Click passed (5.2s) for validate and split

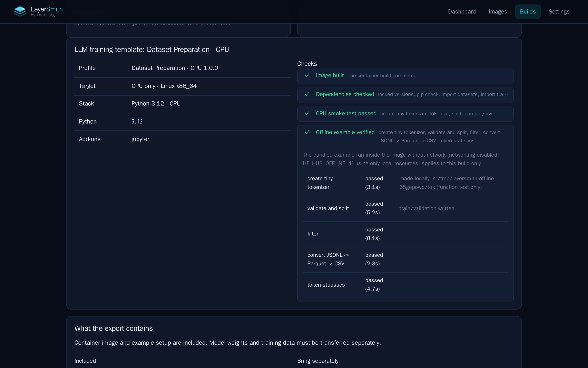point(374,208)
